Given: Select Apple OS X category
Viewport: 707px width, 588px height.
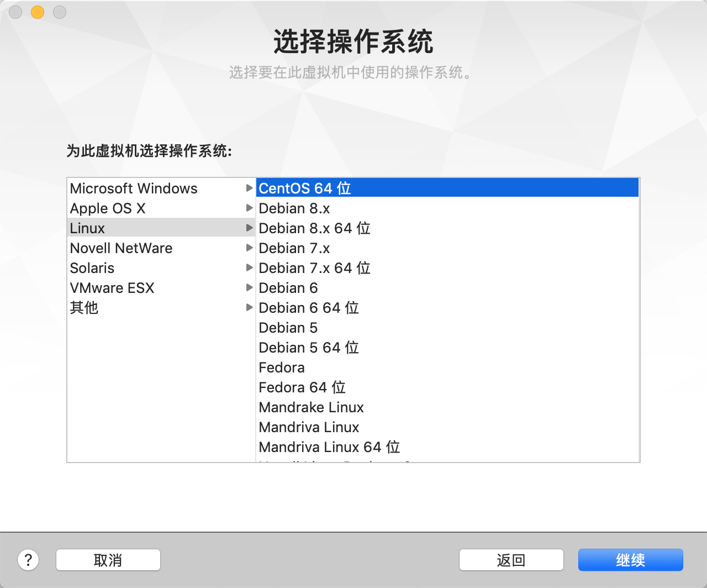Looking at the screenshot, I should [161, 208].
